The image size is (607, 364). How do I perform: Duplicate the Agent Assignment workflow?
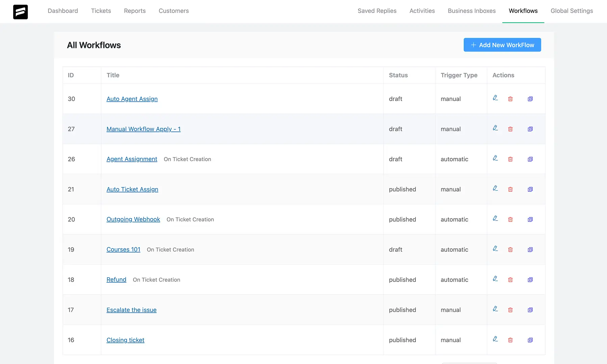click(530, 159)
